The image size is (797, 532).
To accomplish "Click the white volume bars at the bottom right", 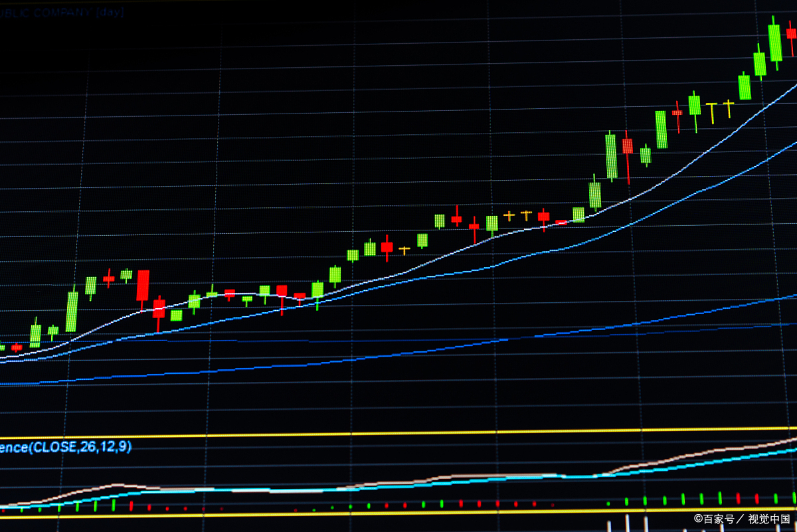I will [x=628, y=522].
